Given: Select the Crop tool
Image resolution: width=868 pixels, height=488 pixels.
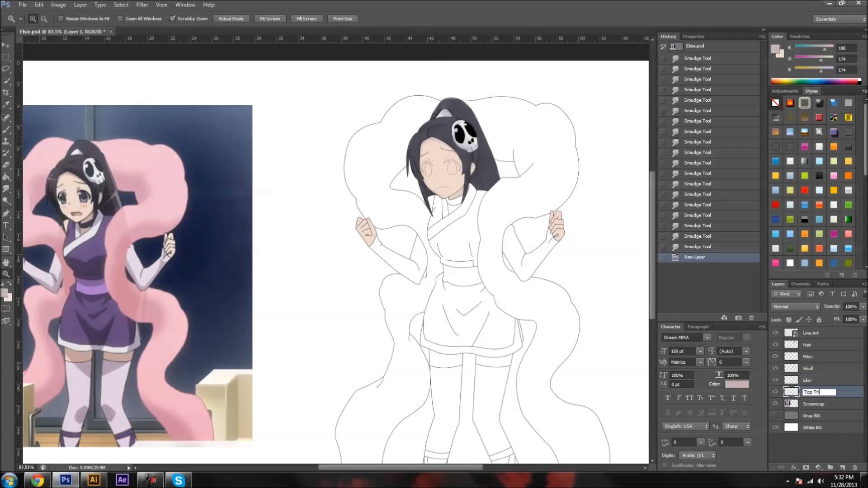Looking at the screenshot, I should coord(6,93).
